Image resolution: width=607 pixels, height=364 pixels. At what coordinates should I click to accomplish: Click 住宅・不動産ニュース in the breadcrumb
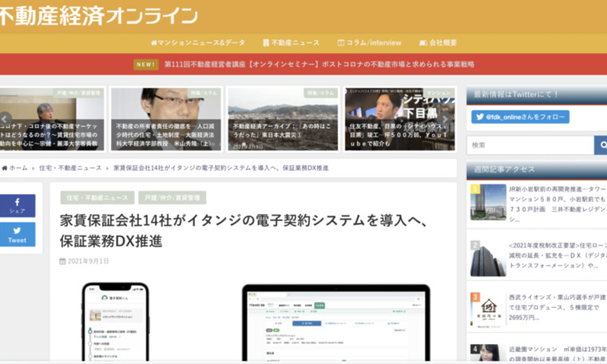click(70, 168)
